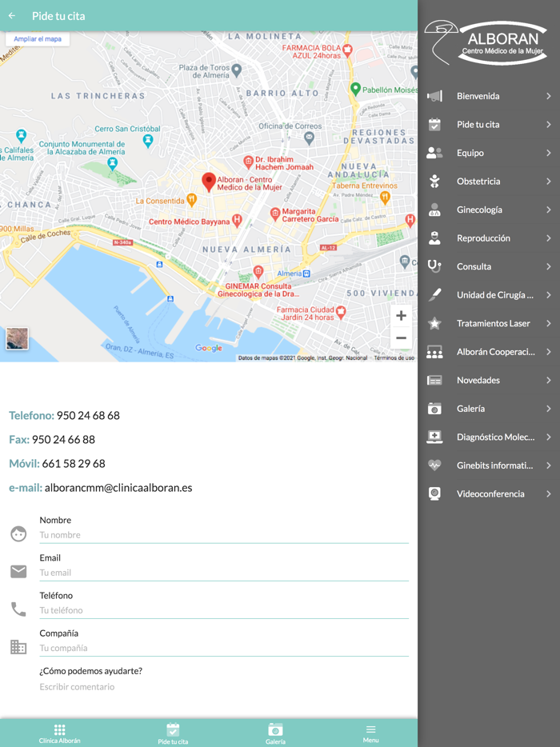This screenshot has height=747, width=560.
Task: Click the Telefono number 950 24 68 68
Action: pyautogui.click(x=88, y=415)
